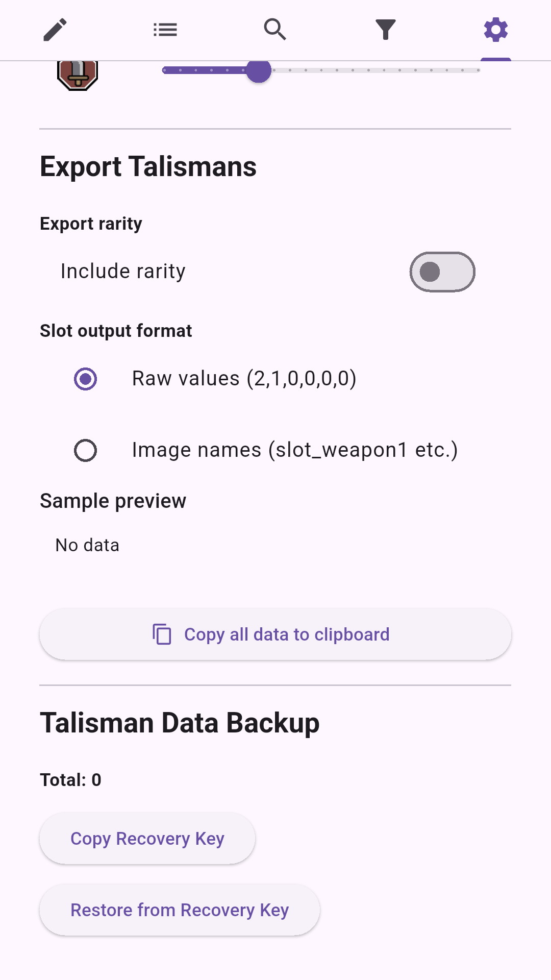This screenshot has height=980, width=551.
Task: Click the No data sample preview
Action: coord(87,545)
